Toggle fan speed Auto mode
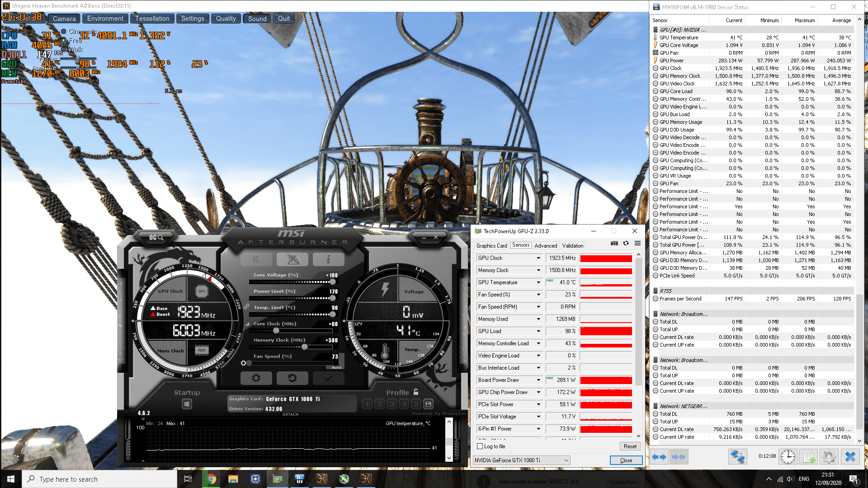 (336, 367)
